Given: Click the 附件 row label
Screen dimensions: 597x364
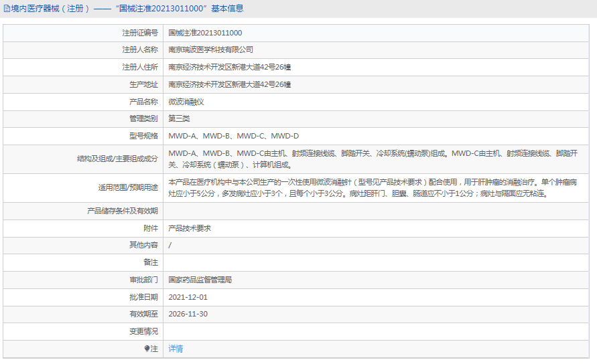Looking at the screenshot, I should 151,228.
